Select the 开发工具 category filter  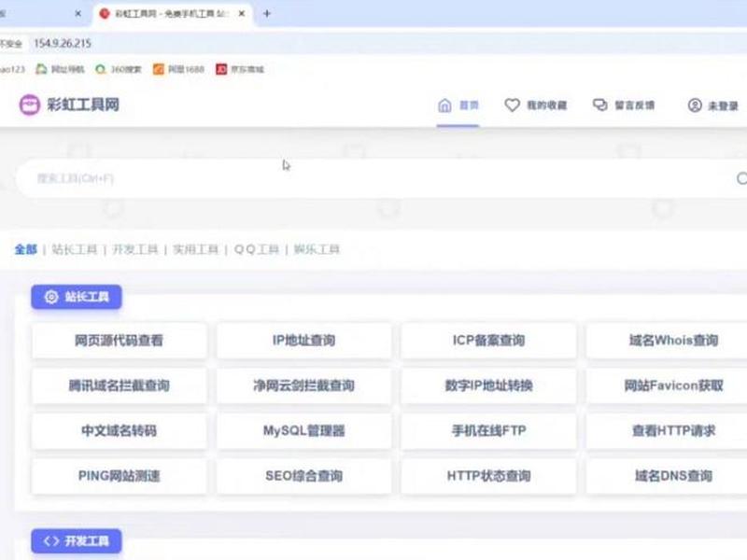(134, 249)
